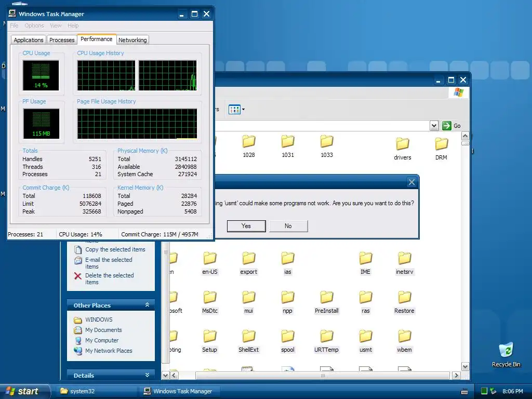The width and height of the screenshot is (532, 399).
Task: Open the Help menu in Task Manager
Action: 73,25
